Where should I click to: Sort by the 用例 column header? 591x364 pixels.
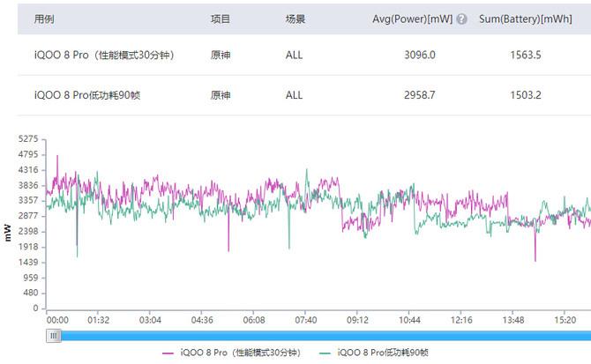click(44, 19)
